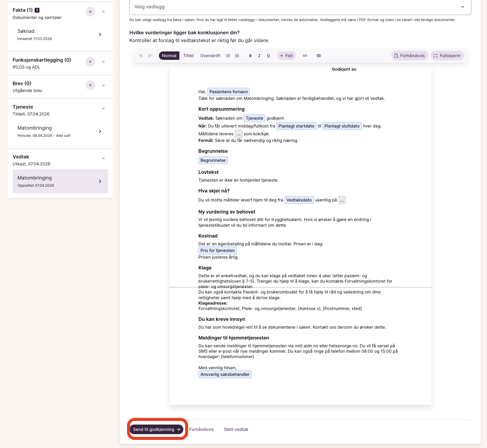487x448 pixels.
Task: Expand the Funksjonskartlegging section
Action: click(x=104, y=62)
